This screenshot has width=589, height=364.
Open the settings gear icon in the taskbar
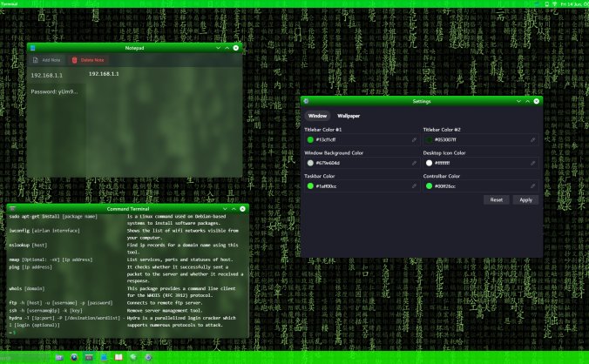coord(148,358)
